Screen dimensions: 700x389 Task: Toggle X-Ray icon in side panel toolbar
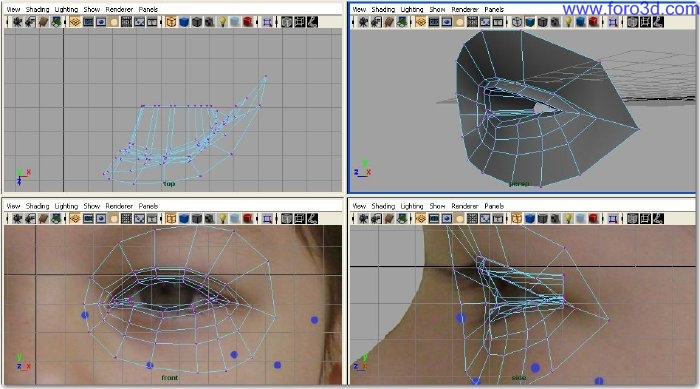click(632, 218)
